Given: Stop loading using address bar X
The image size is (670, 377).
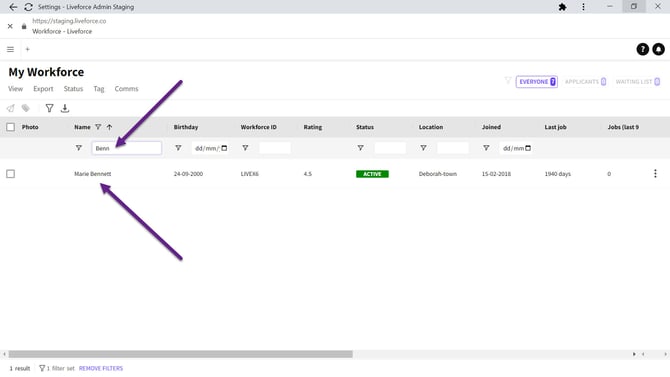Looking at the screenshot, I should 10,26.
